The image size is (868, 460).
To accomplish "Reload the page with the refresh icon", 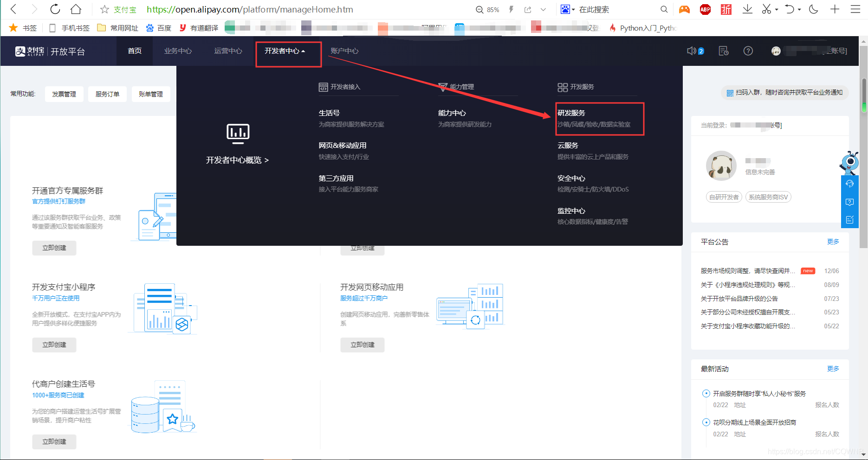I will coord(55,9).
